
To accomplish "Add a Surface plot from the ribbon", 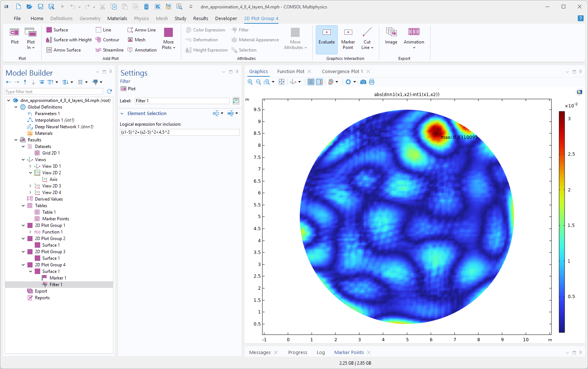I will point(57,30).
